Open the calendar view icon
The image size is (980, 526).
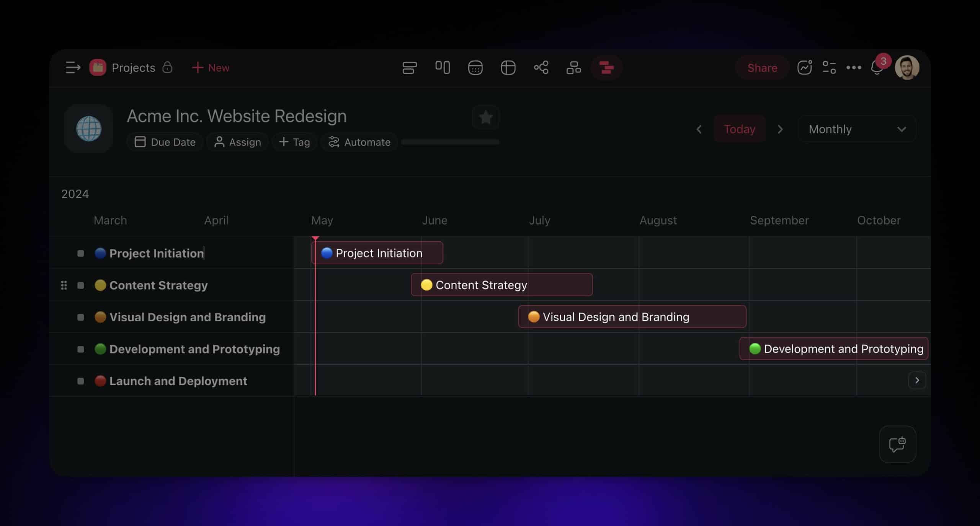pos(475,68)
